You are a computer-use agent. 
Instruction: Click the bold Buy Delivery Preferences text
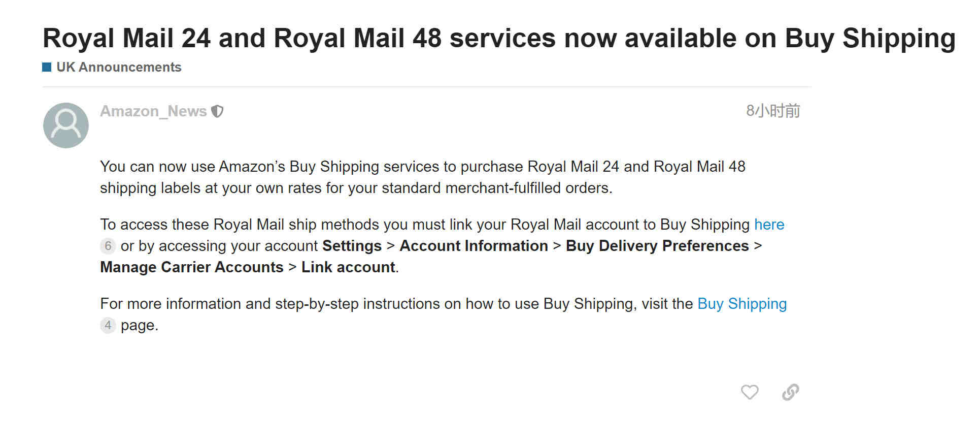pos(657,246)
